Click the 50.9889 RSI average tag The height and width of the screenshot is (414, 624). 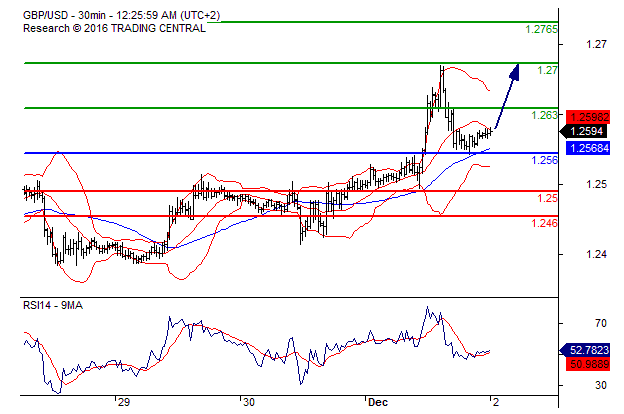(x=588, y=364)
